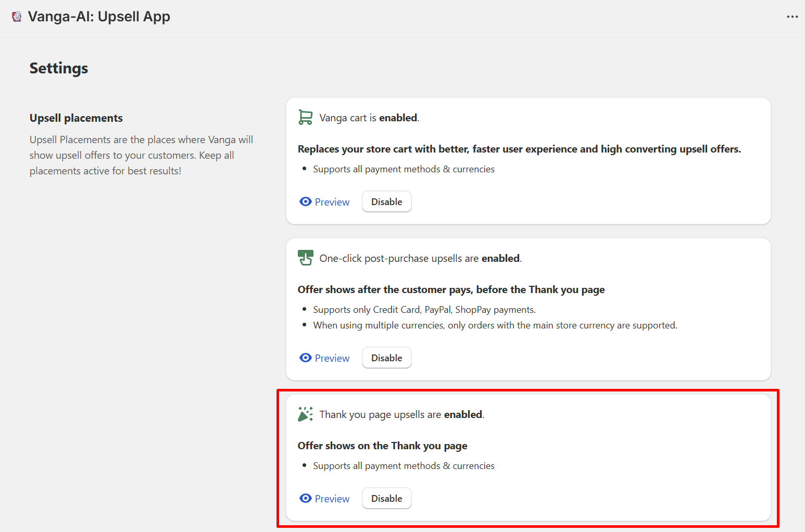Image resolution: width=805 pixels, height=532 pixels.
Task: Click the Upsell Placements description paragraph
Action: click(142, 155)
